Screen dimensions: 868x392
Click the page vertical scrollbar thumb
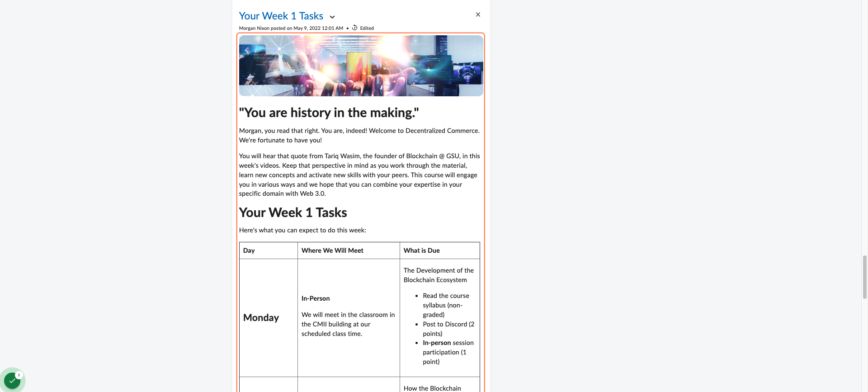[865, 277]
